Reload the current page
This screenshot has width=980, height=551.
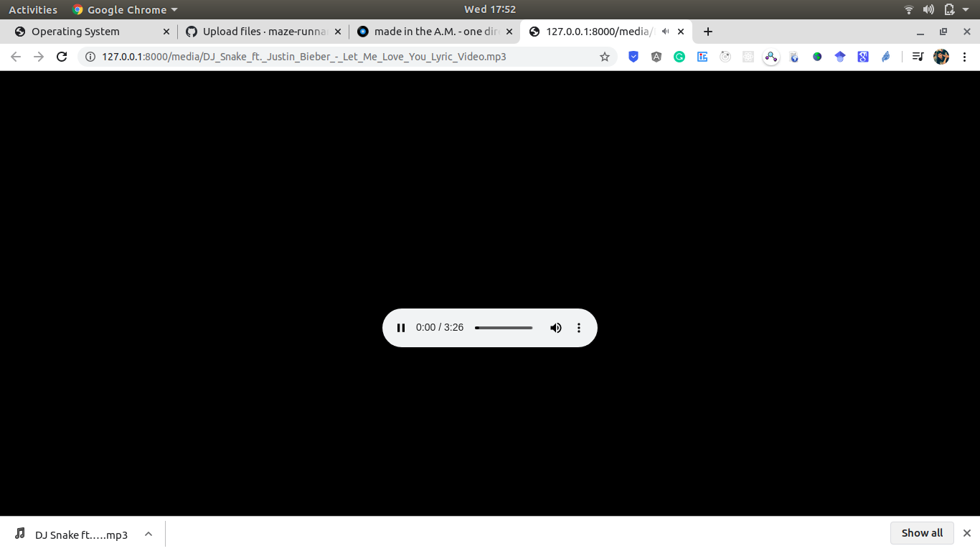[x=62, y=57]
